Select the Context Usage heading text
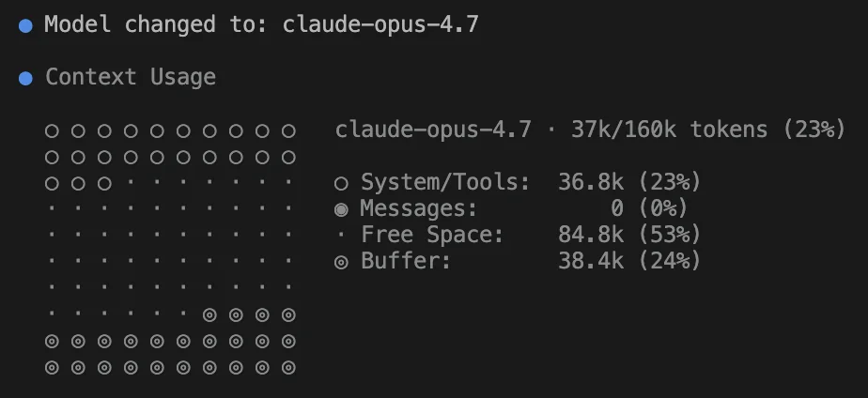 point(131,78)
